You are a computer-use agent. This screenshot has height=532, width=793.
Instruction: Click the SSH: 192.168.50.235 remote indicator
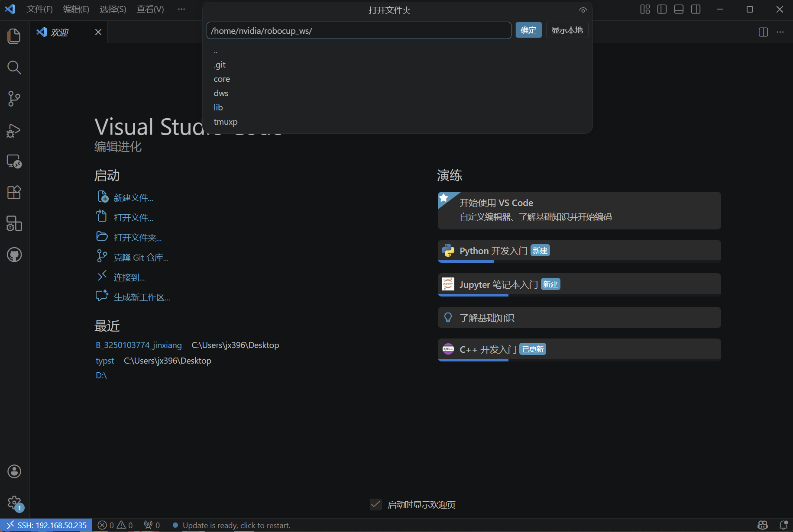click(x=46, y=525)
